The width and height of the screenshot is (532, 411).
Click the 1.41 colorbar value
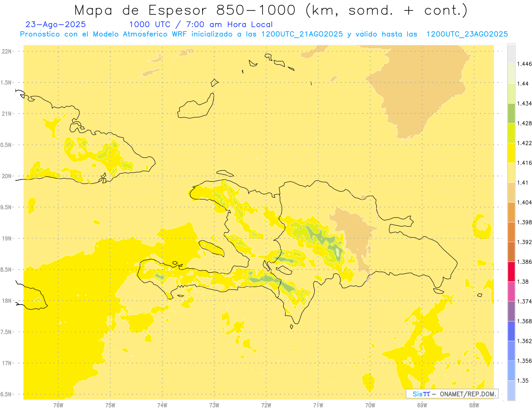[523, 183]
